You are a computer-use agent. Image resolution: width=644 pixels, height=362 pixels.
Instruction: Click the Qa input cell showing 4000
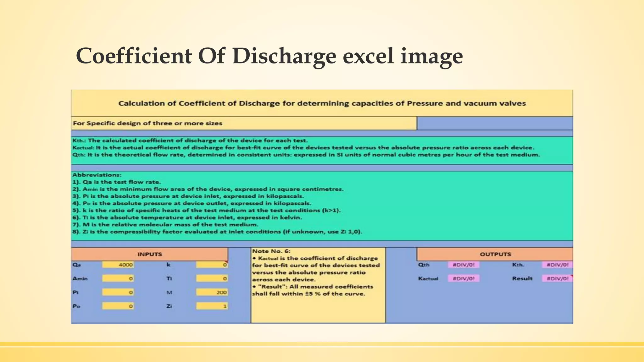pyautogui.click(x=118, y=265)
